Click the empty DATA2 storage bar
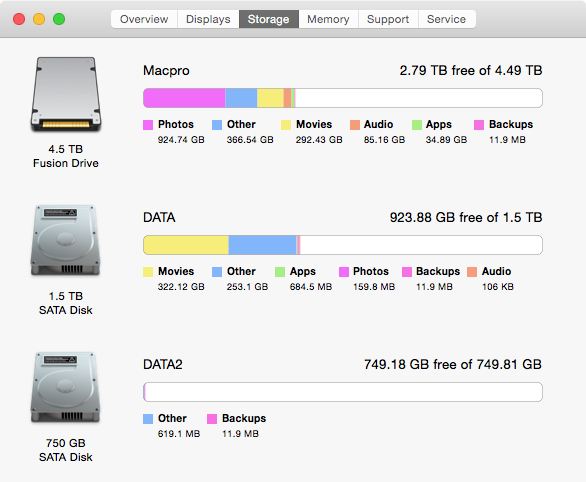 click(343, 392)
